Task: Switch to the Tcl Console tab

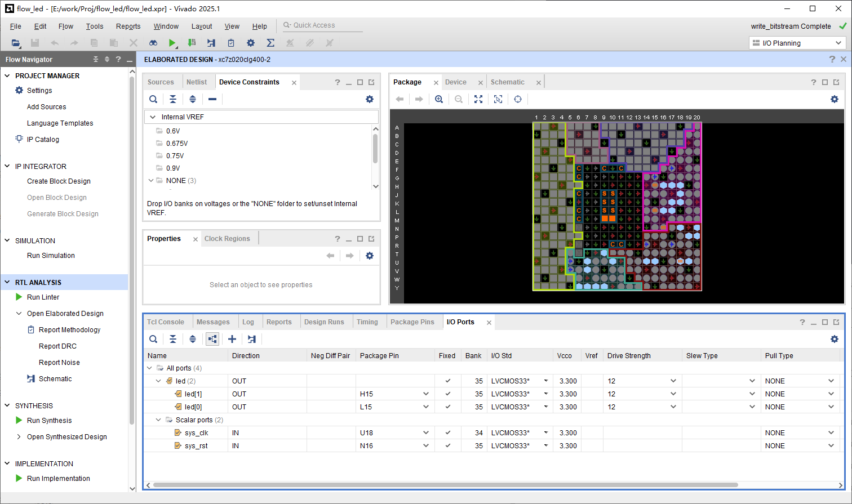Action: (x=166, y=322)
